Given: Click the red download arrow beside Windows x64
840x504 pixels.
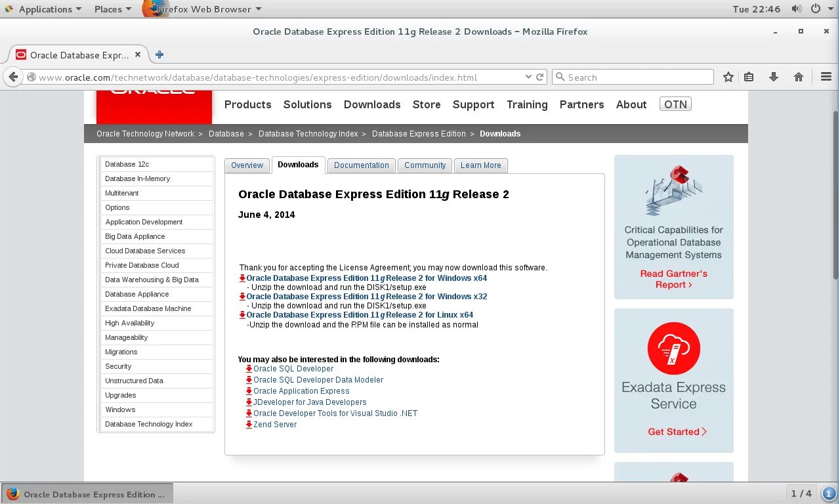Looking at the screenshot, I should 242,278.
